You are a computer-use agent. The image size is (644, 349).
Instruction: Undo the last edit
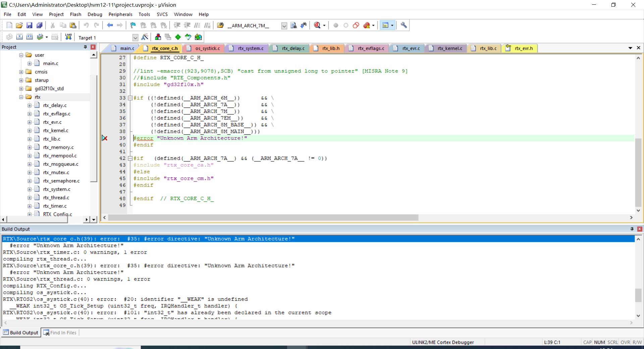click(86, 25)
